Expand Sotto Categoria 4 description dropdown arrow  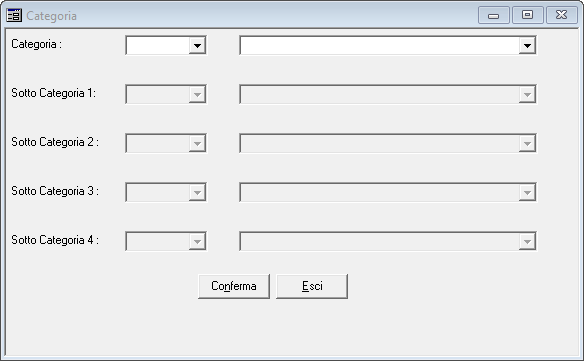click(x=527, y=241)
